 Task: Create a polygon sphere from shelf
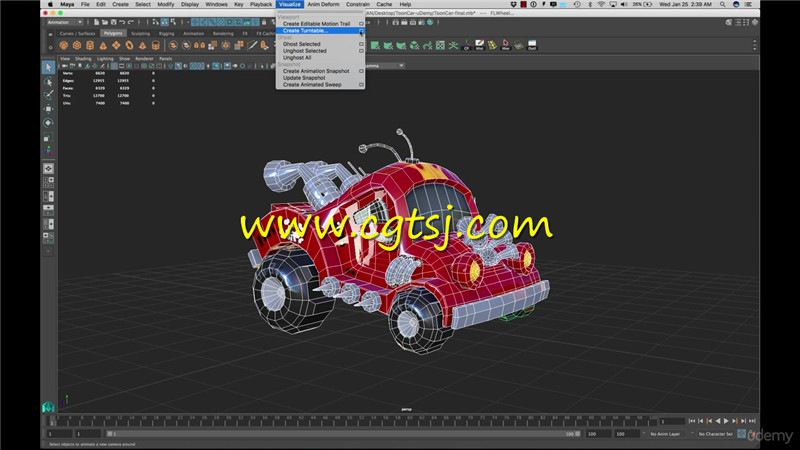[x=64, y=45]
